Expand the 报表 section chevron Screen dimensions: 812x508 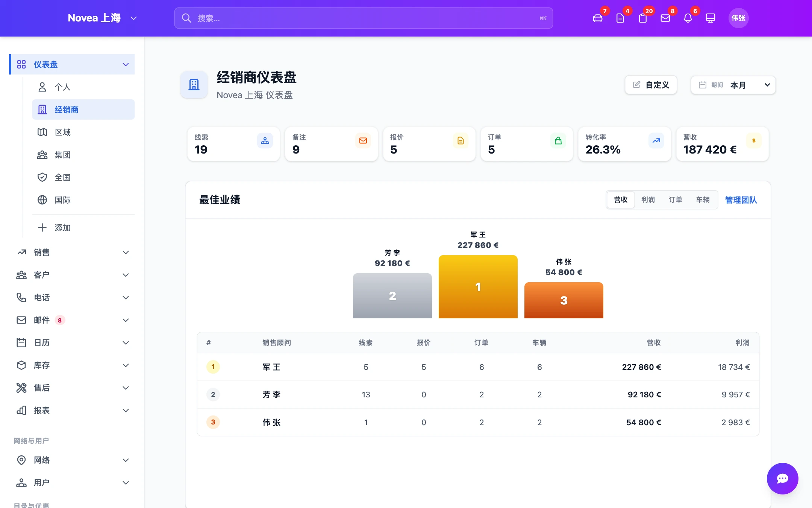[126, 410]
